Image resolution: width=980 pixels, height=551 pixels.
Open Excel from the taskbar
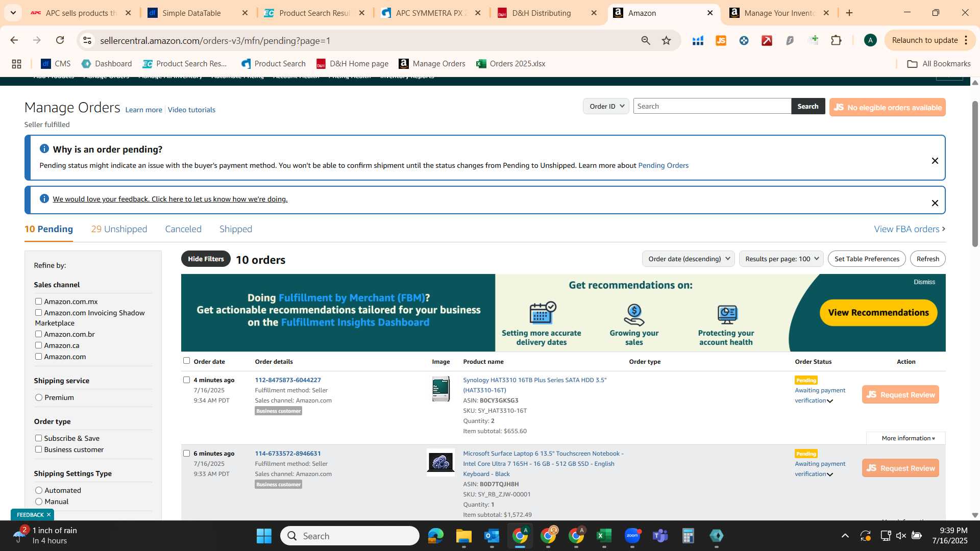tap(604, 536)
